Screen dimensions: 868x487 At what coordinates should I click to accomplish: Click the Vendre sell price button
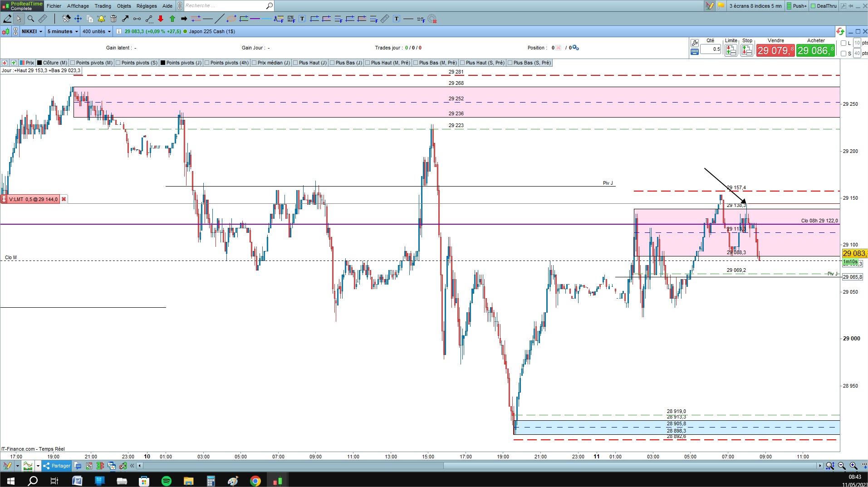(775, 50)
